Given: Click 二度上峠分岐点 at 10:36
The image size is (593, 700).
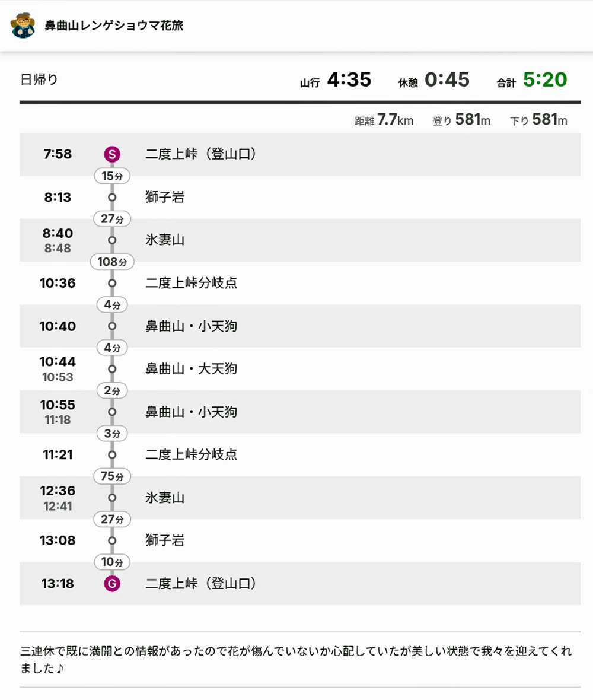Looking at the screenshot, I should (191, 283).
